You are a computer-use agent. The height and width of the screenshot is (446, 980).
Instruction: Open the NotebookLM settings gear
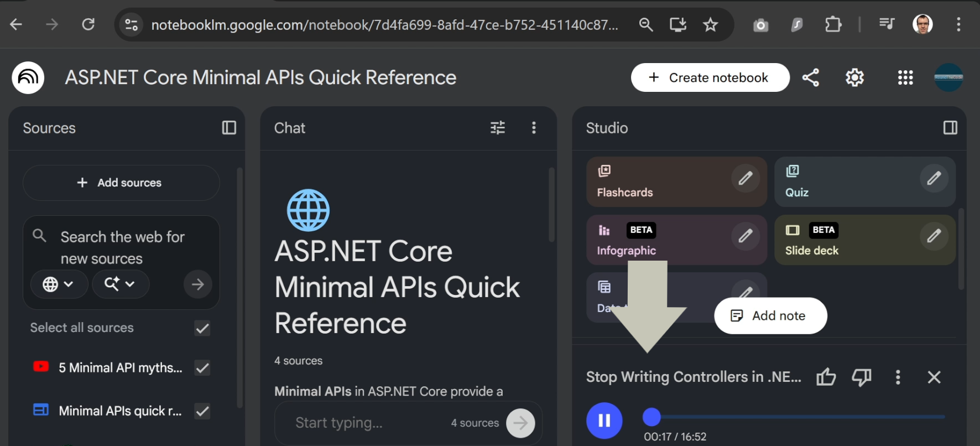point(854,77)
